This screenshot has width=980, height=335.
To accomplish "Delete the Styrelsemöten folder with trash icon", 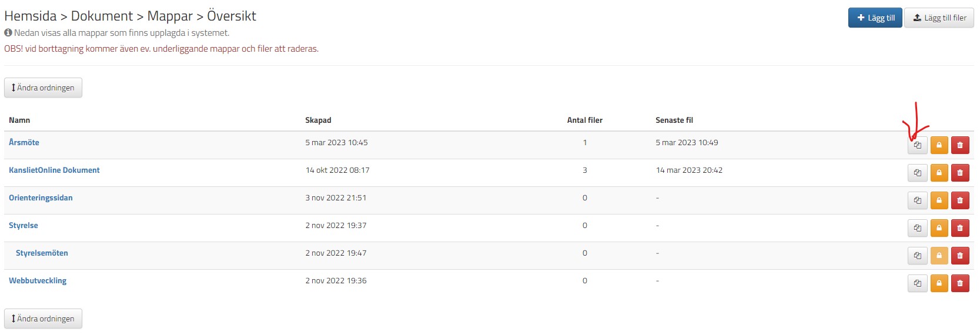I will pyautogui.click(x=960, y=256).
